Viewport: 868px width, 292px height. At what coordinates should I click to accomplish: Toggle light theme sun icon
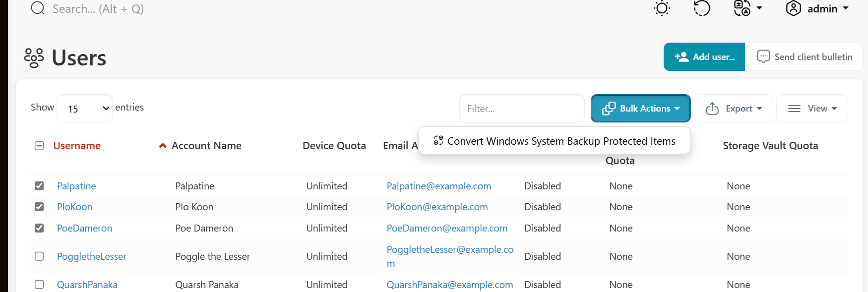[x=662, y=8]
